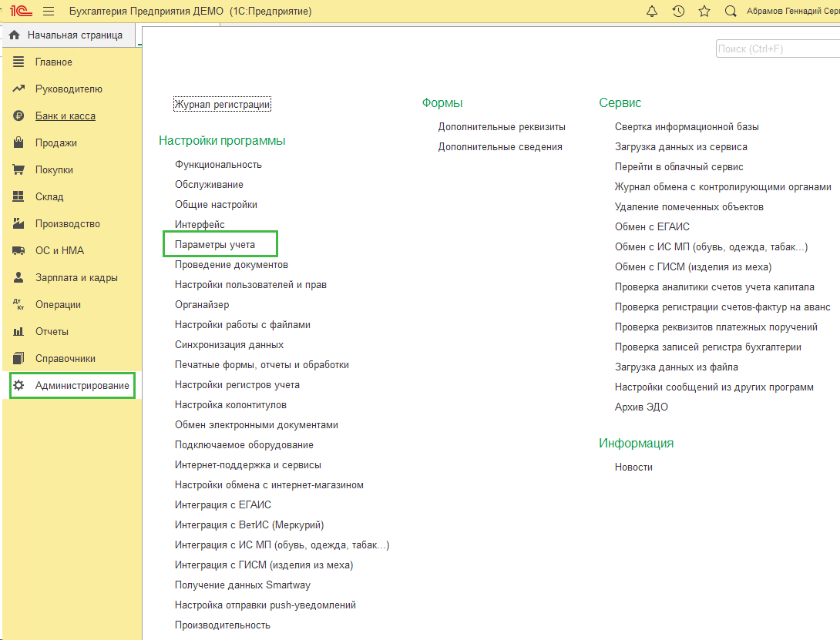Image resolution: width=840 pixels, height=640 pixels.
Task: Open the history clock icon
Action: [x=678, y=12]
